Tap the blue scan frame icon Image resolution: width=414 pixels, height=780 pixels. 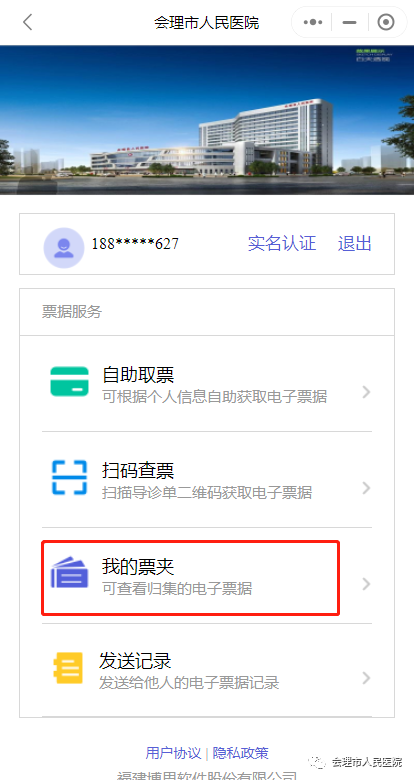[69, 478]
